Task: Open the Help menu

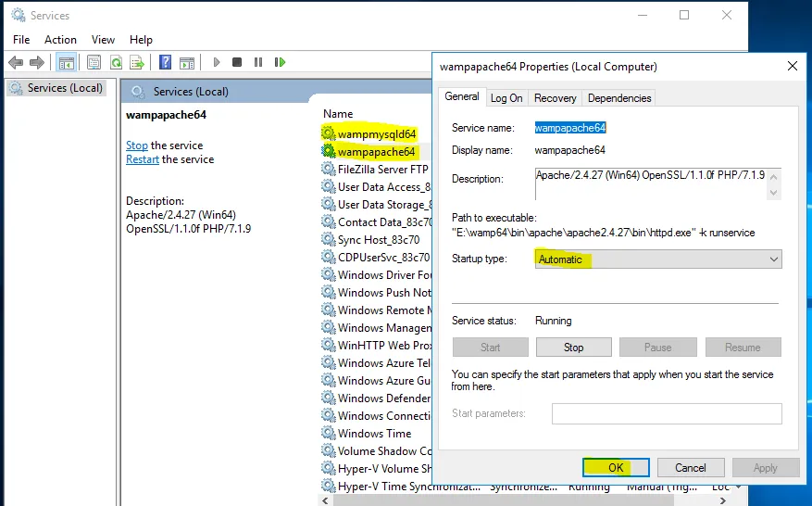Action: click(141, 40)
